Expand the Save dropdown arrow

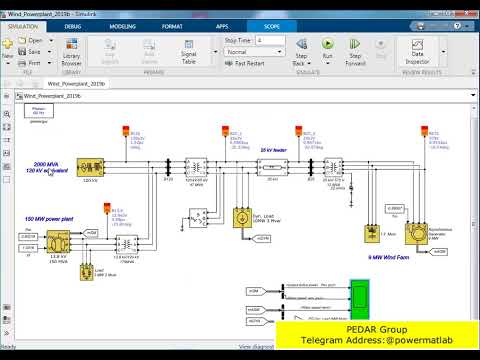point(50,52)
